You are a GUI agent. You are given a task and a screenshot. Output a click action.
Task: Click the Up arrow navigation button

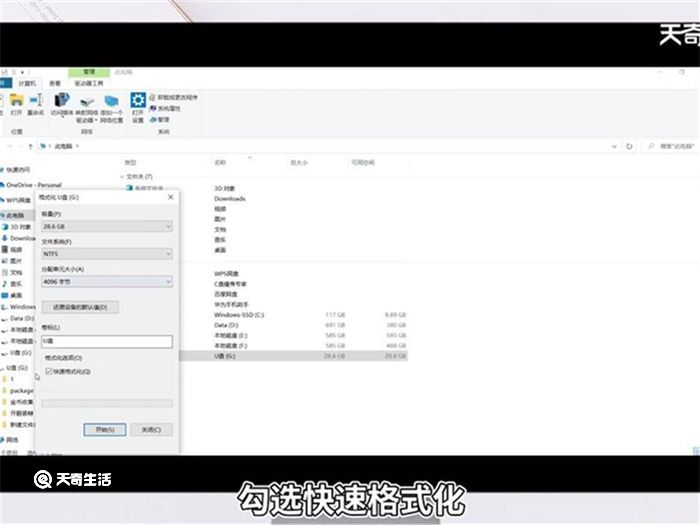(30, 146)
